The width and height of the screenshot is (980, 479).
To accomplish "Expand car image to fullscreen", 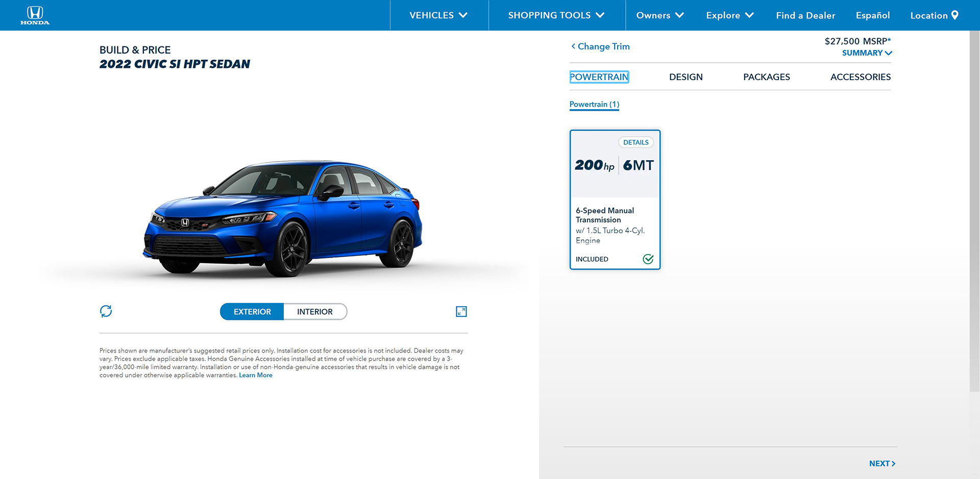I will [461, 312].
